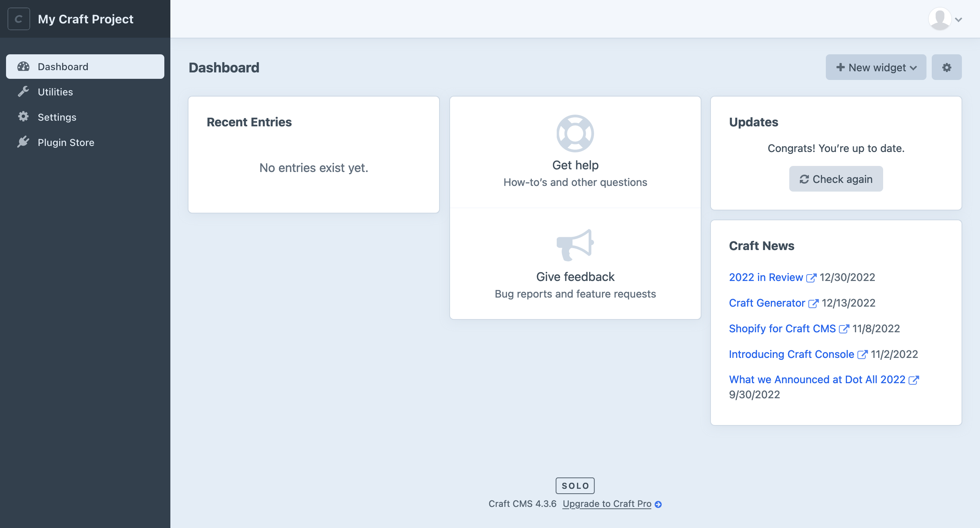The width and height of the screenshot is (980, 528).
Task: Click the sidebar Settings gear icon
Action: (x=23, y=117)
